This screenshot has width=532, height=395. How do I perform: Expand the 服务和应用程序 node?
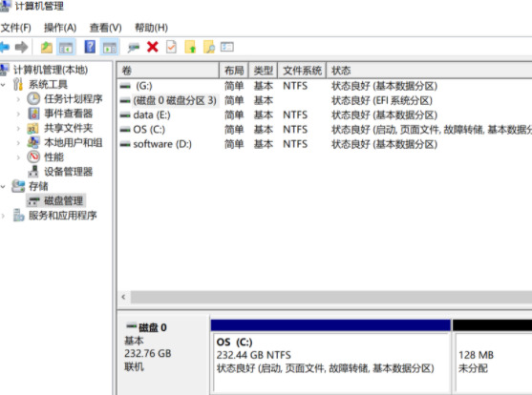(x=4, y=216)
